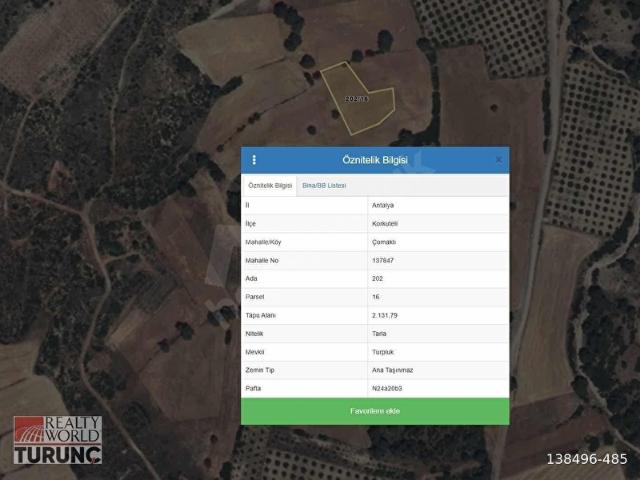Select the Nitelik value Tarla
The width and height of the screenshot is (640, 480).
pyautogui.click(x=379, y=333)
